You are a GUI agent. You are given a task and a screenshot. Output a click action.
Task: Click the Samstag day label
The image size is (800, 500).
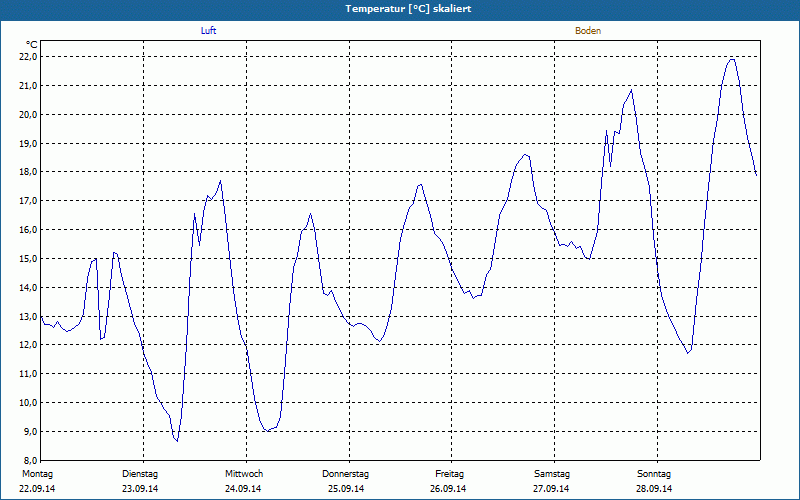[552, 474]
